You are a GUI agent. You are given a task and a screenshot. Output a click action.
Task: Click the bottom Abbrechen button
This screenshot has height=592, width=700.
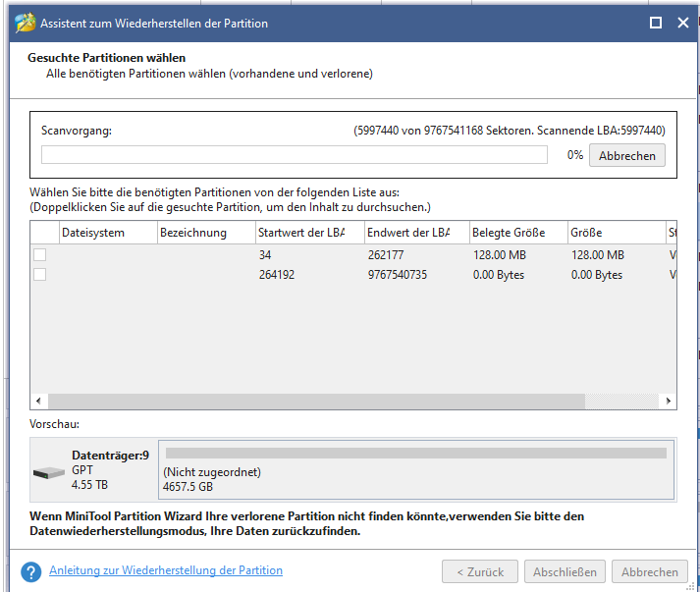pyautogui.click(x=650, y=571)
